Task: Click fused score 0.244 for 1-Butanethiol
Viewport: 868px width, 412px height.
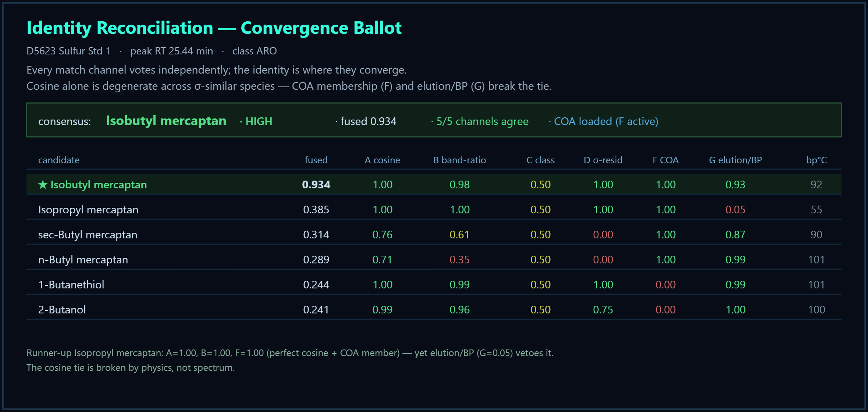Action: click(x=316, y=285)
